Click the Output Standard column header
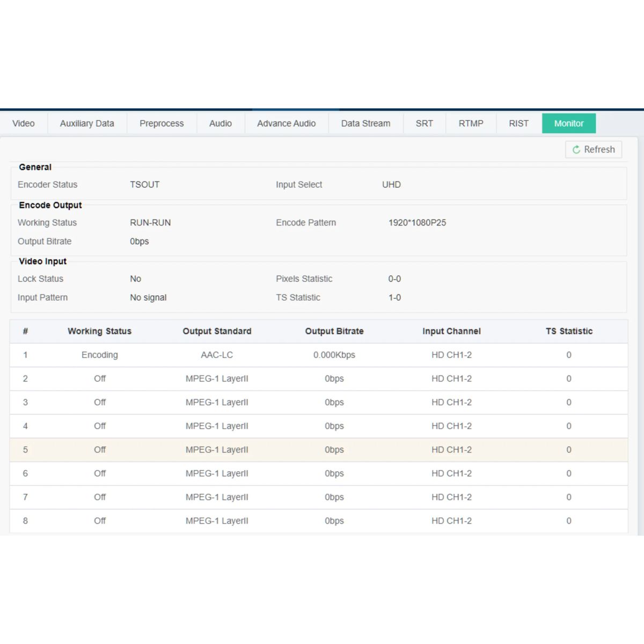The width and height of the screenshot is (644, 644). [x=217, y=331]
